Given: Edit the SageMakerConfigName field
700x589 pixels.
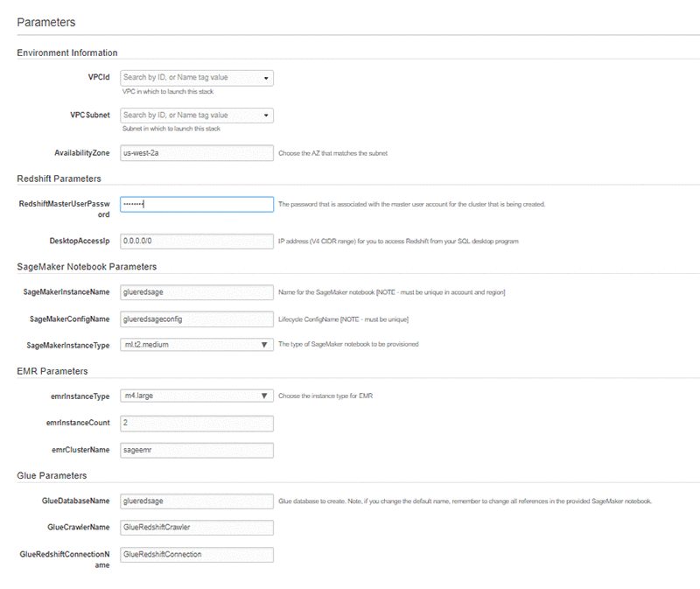Looking at the screenshot, I should (196, 319).
